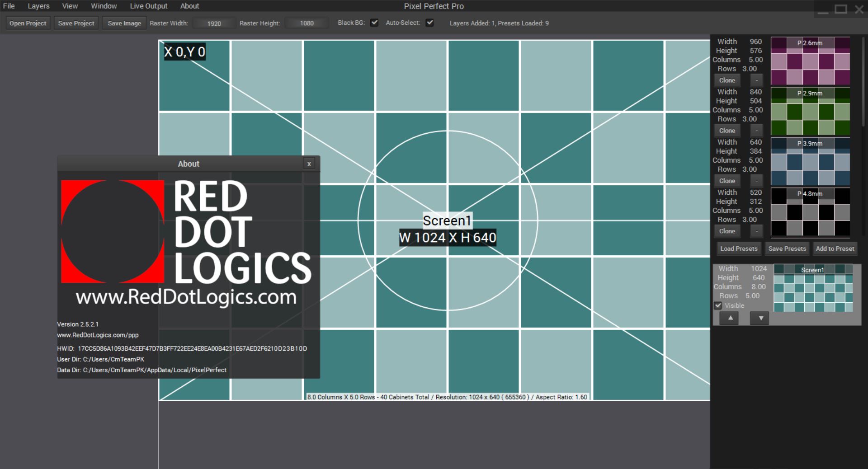Click the Save Image button
The width and height of the screenshot is (868, 469).
pos(124,23)
